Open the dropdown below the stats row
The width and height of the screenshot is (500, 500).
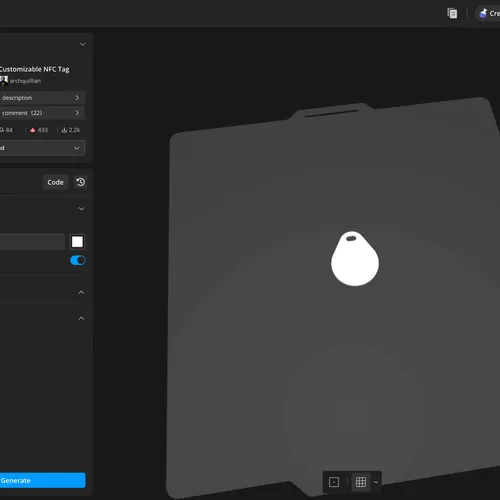[42, 148]
